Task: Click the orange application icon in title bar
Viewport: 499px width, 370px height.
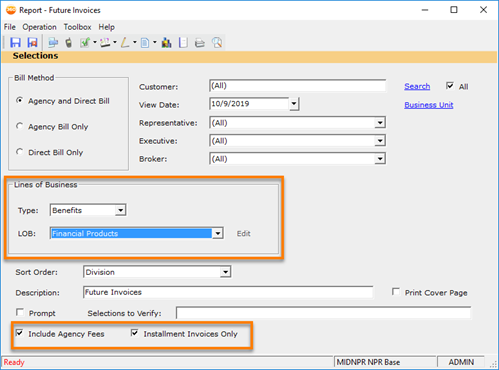Action: click(11, 10)
